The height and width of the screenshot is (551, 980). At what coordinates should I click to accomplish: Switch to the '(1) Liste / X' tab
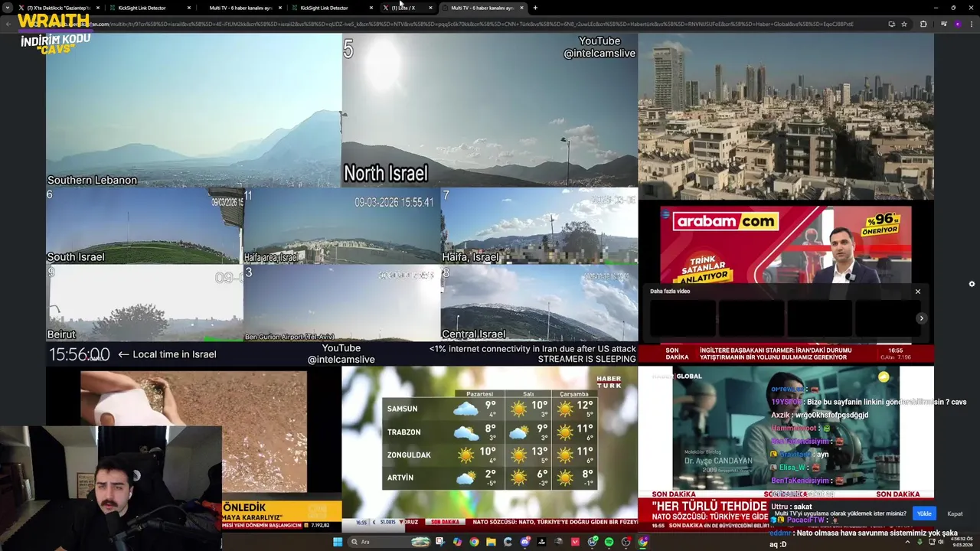point(407,8)
